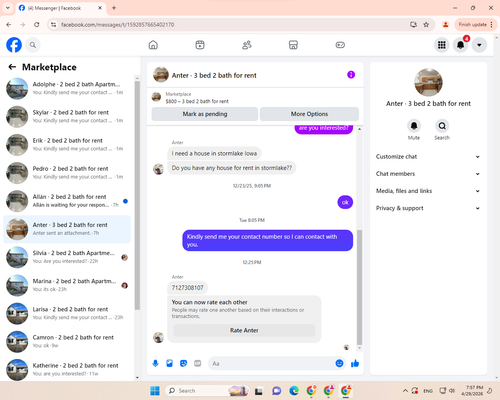Click the chat messages scrollbar thumb
This screenshot has height=400, width=500.
[359, 287]
